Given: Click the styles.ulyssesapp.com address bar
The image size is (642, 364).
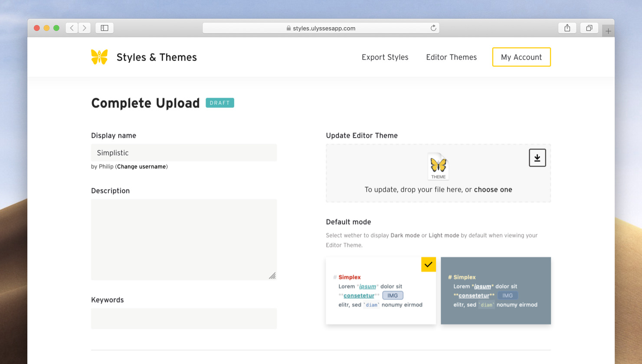Looking at the screenshot, I should pyautogui.click(x=321, y=28).
